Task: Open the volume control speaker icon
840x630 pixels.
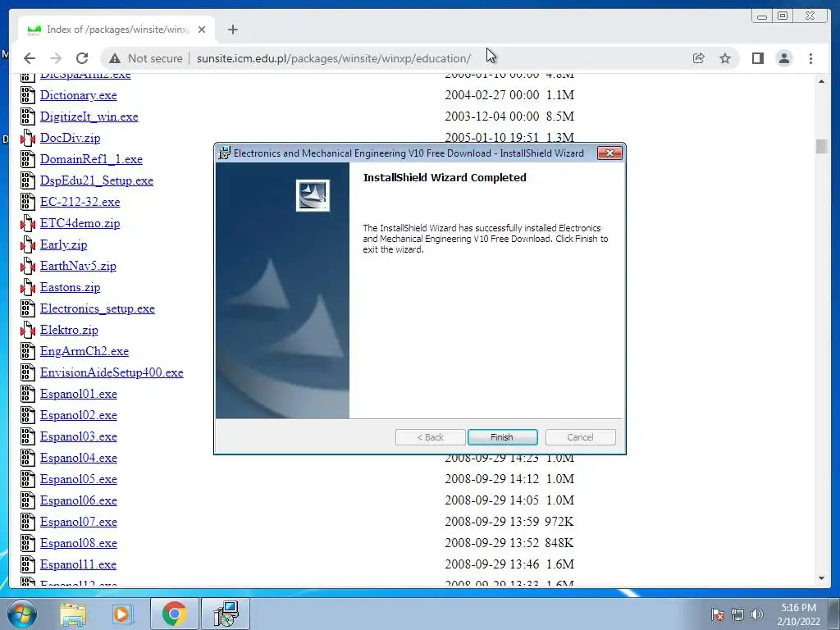Action: 757,614
